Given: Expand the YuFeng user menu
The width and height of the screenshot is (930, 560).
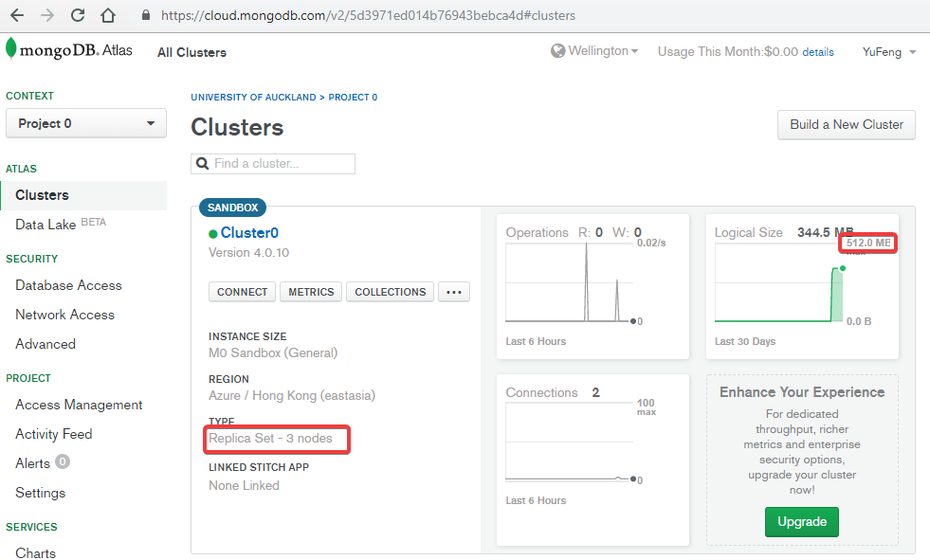Looking at the screenshot, I should tap(889, 52).
